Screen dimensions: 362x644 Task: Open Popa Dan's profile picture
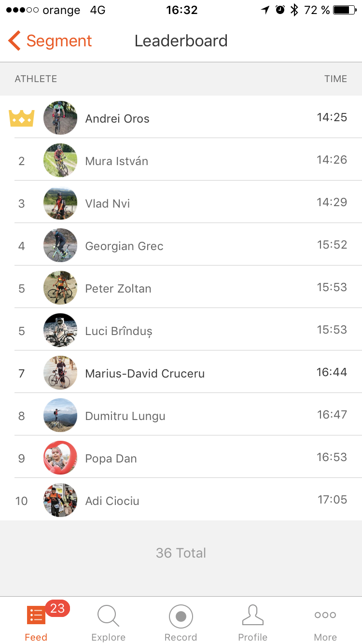[60, 458]
